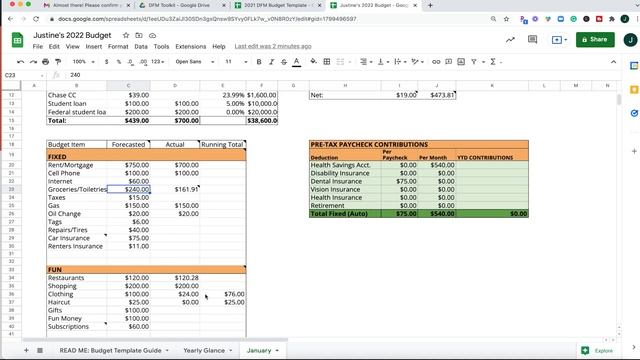Open the Extensions menu

click(x=191, y=47)
